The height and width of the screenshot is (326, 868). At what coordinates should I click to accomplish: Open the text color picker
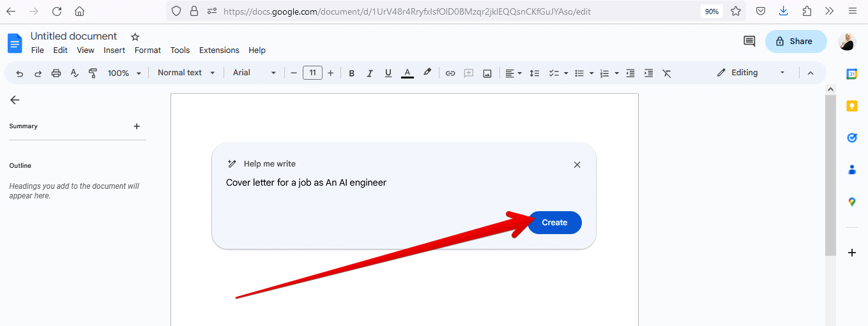point(407,73)
